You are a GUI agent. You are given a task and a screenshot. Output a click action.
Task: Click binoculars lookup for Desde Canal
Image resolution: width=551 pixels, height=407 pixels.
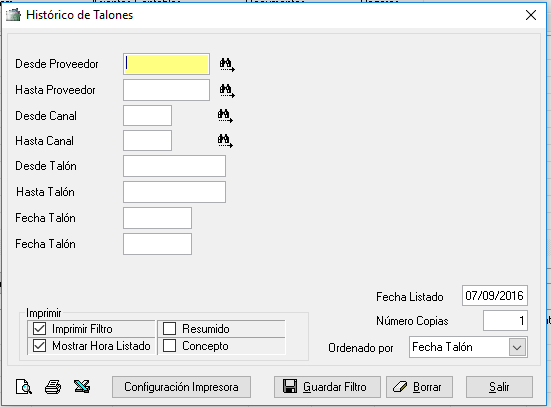(x=225, y=116)
